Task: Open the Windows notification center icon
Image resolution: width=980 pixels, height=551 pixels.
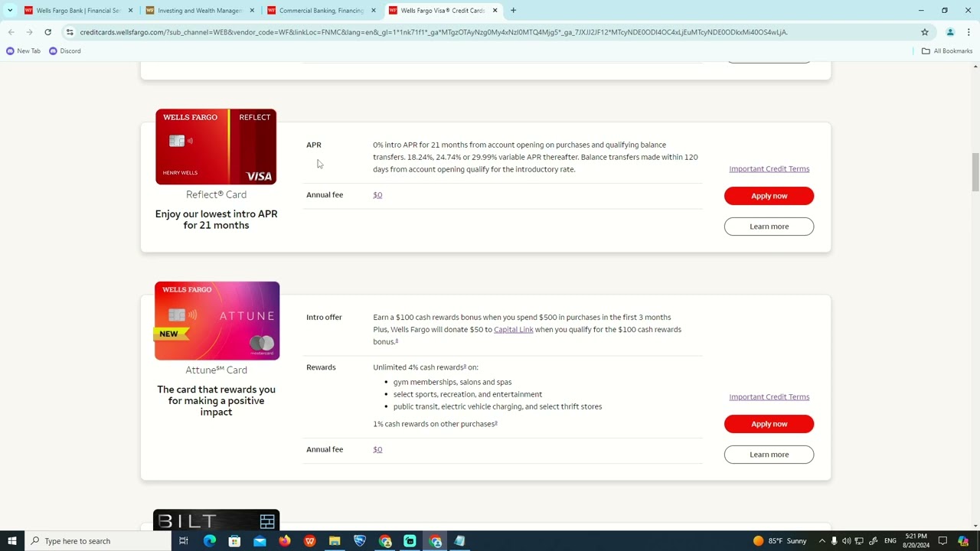Action: pyautogui.click(x=942, y=541)
